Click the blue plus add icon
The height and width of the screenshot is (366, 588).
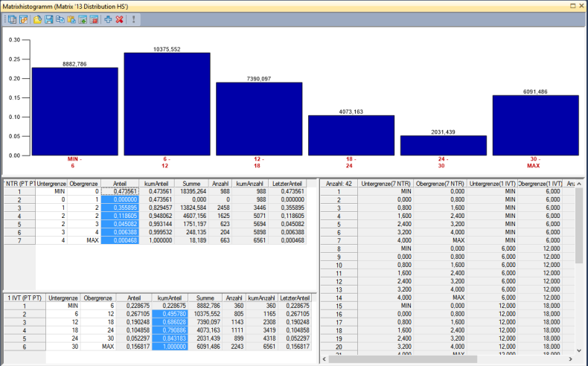click(x=108, y=19)
